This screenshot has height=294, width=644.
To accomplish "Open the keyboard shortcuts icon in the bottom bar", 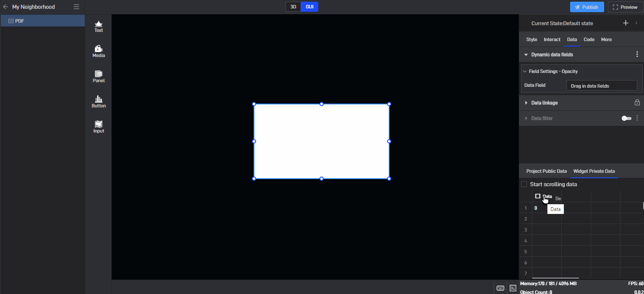I will [500, 288].
